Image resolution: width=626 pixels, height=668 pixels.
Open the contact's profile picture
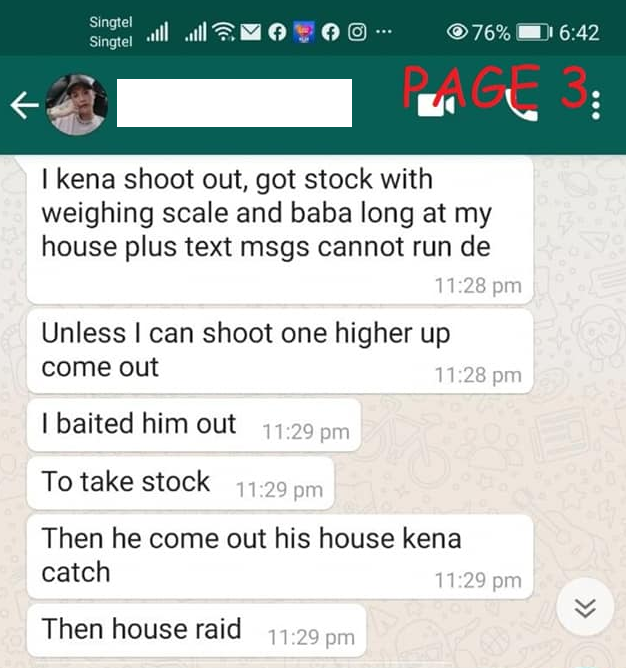point(77,105)
